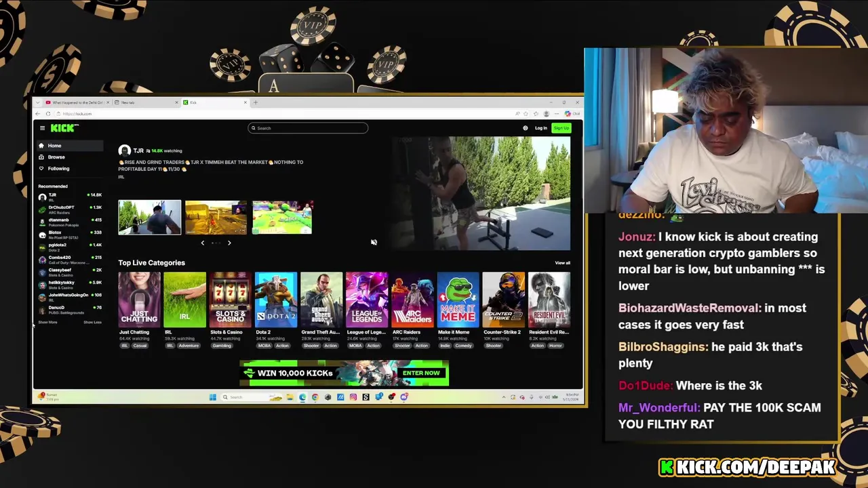The width and height of the screenshot is (868, 488).
Task: Click the Windows taskbar search box
Action: (251, 397)
